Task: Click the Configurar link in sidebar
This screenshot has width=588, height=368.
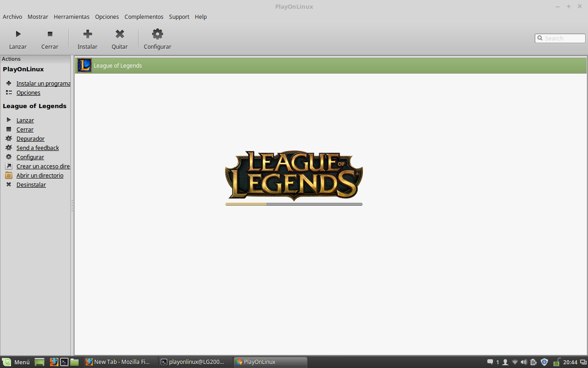Action: pos(30,157)
